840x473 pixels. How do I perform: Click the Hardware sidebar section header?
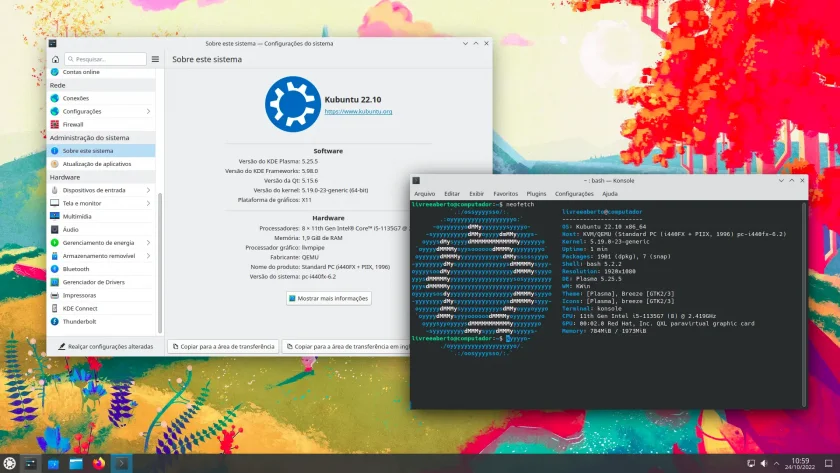101,177
